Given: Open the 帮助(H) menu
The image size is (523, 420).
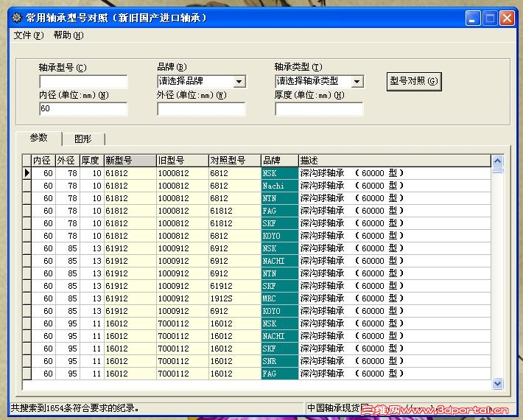Looking at the screenshot, I should [x=69, y=35].
